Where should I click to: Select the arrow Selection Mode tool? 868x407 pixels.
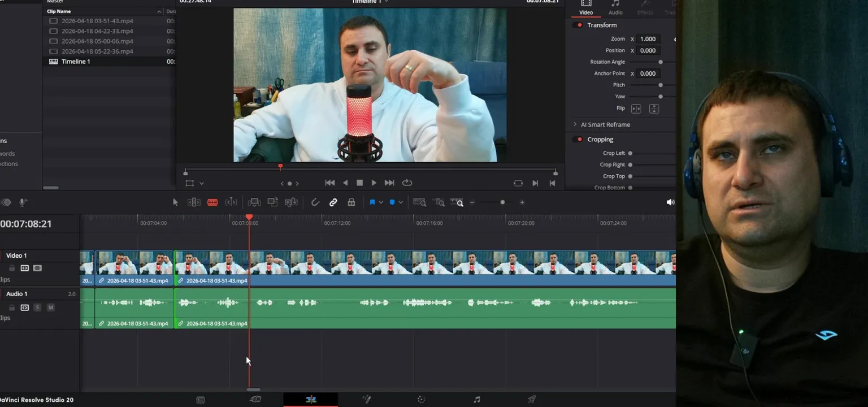[175, 202]
